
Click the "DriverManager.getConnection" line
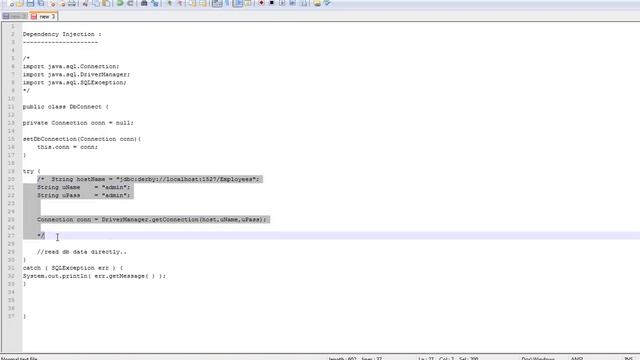pyautogui.click(x=151, y=220)
